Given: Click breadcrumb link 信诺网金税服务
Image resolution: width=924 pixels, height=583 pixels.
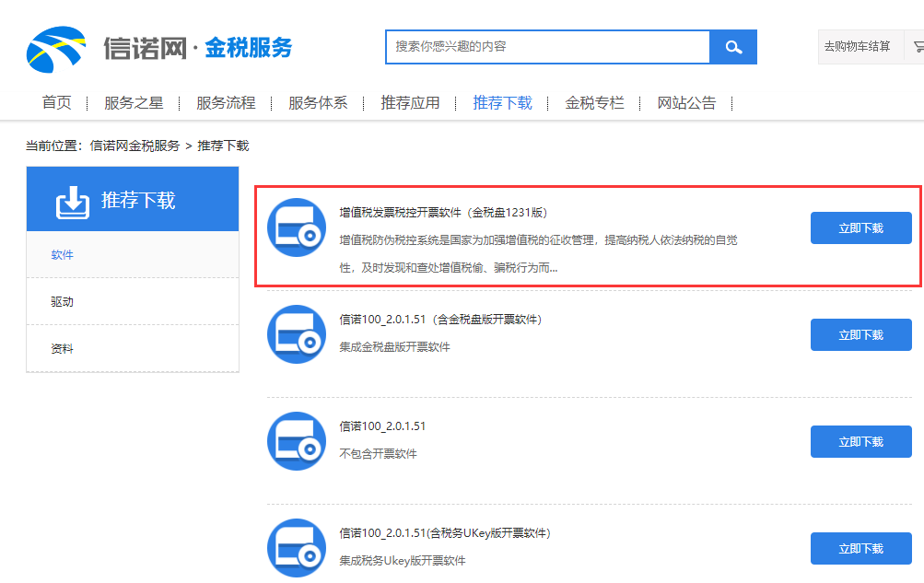Looking at the screenshot, I should [x=135, y=146].
